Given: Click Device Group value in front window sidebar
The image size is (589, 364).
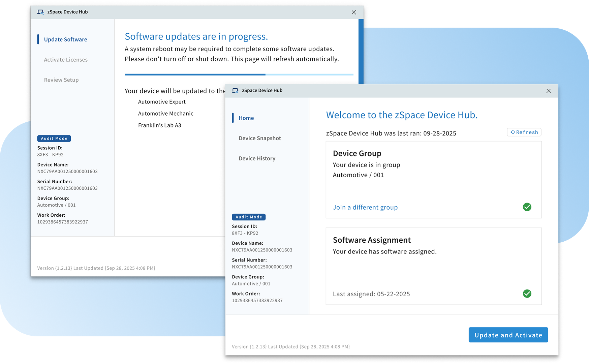Looking at the screenshot, I should point(251,283).
